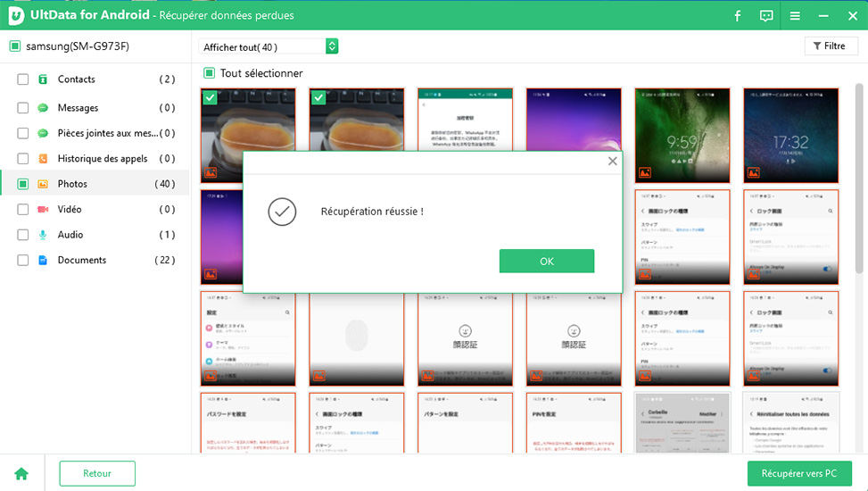
Task: Click the Audio microphone icon
Action: [43, 235]
